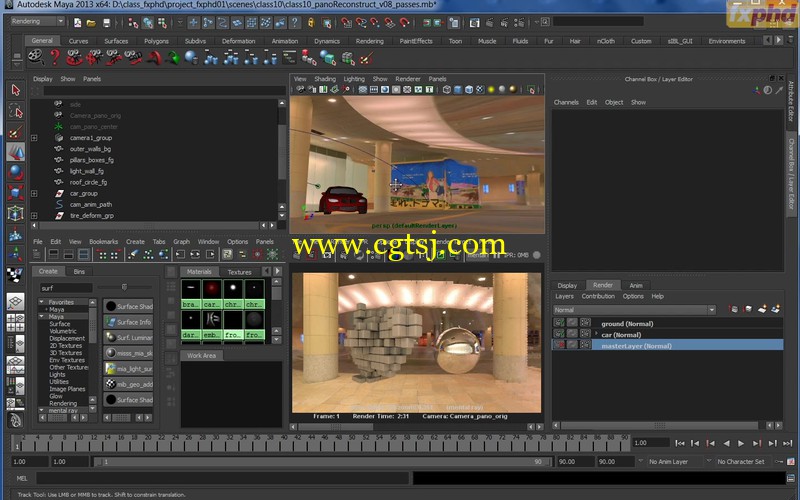Click the MEL command line input
The width and height of the screenshot is (800, 500).
click(x=222, y=478)
